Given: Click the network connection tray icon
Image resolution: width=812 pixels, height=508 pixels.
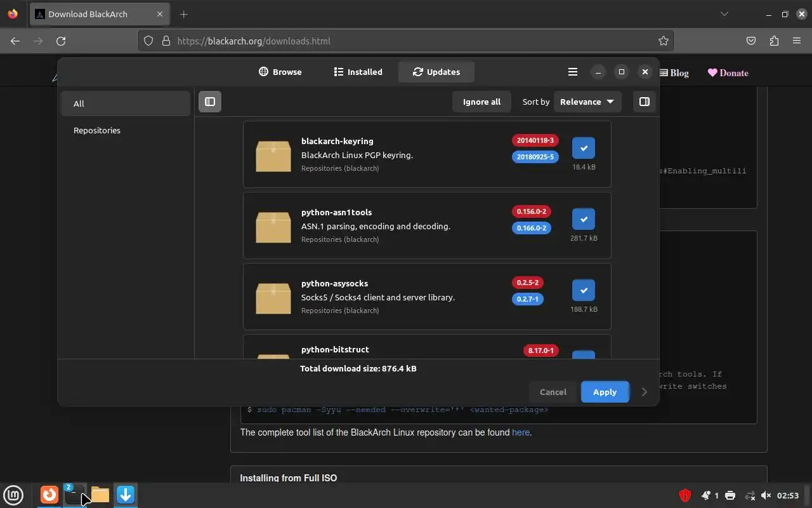Looking at the screenshot, I should coord(750,495).
